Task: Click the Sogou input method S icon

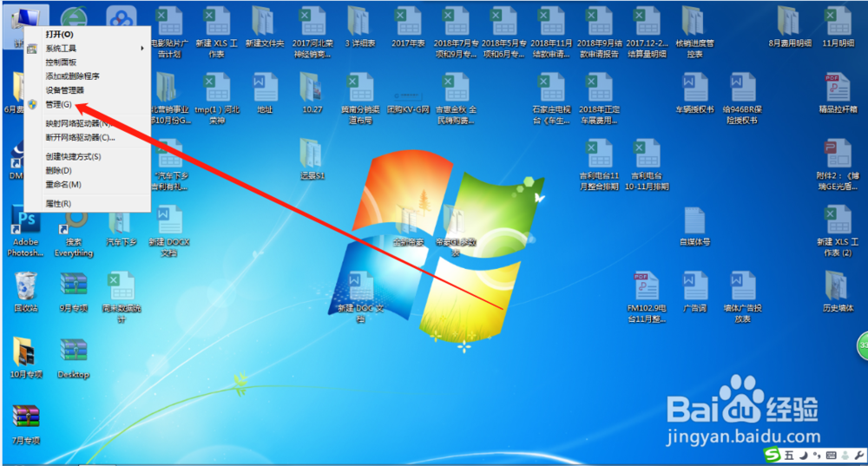Action: 773,456
